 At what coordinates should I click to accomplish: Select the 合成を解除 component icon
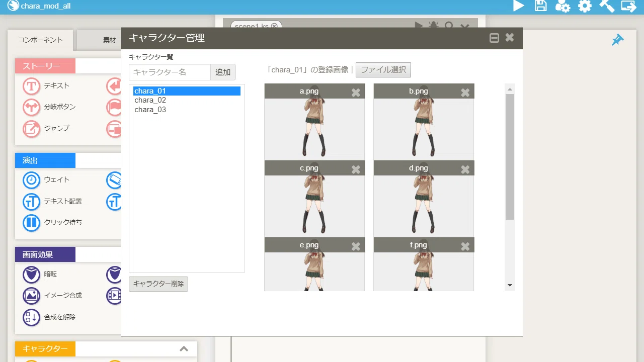(x=31, y=317)
